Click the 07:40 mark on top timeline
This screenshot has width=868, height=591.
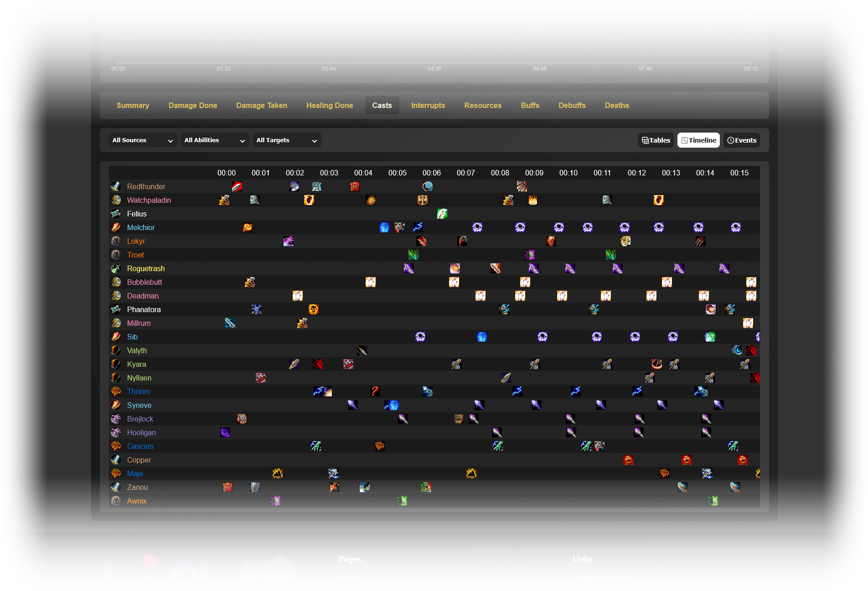[645, 68]
